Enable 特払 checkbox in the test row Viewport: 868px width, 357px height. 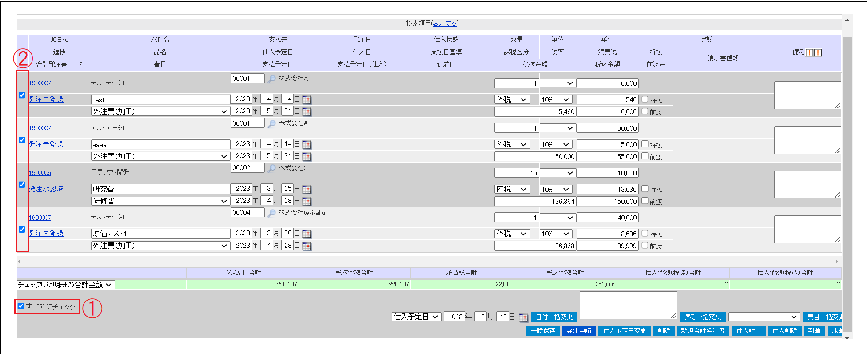(x=645, y=99)
